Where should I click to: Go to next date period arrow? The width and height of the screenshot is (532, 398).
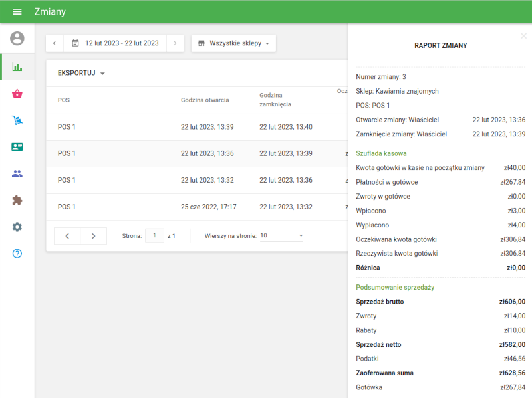pos(175,43)
